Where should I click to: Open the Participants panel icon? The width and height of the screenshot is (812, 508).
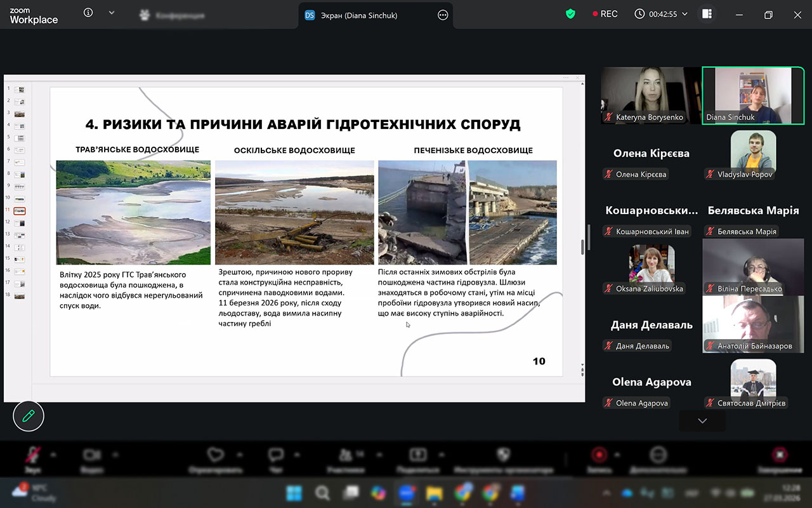pos(346,455)
